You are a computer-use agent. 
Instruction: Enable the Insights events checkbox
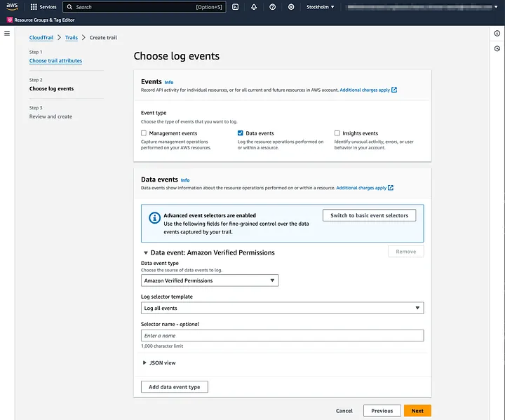coord(337,133)
